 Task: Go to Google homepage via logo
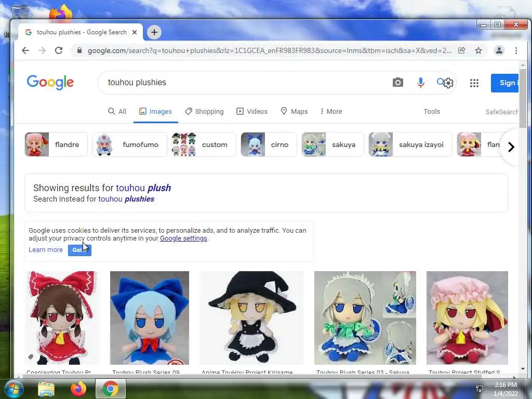[50, 83]
